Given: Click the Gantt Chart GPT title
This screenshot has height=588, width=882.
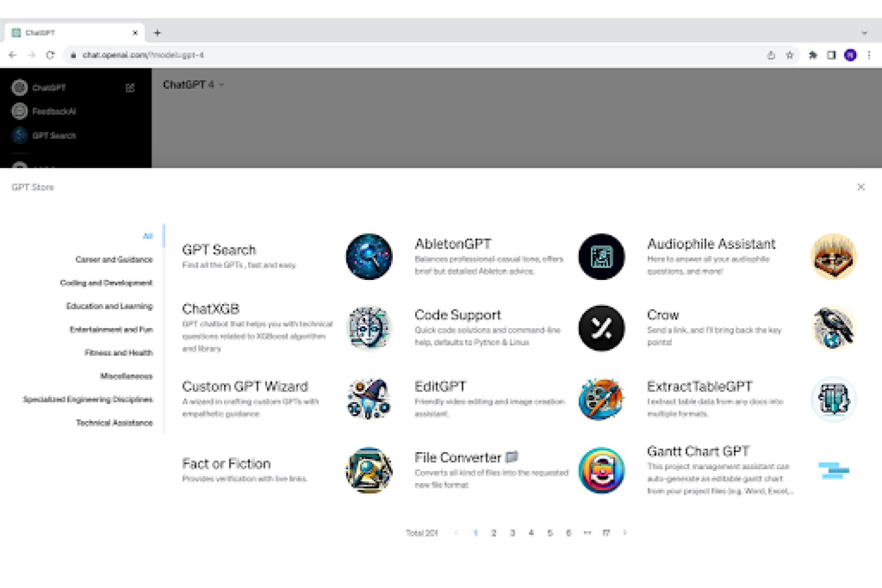Looking at the screenshot, I should [x=698, y=452].
